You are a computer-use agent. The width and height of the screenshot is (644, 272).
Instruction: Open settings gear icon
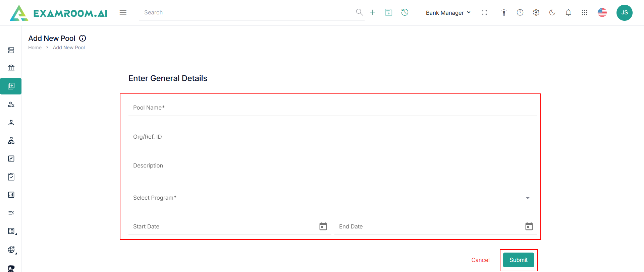click(536, 12)
